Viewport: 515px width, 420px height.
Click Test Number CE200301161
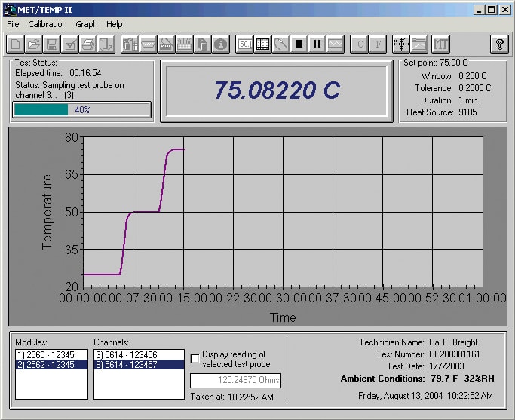[x=428, y=354]
